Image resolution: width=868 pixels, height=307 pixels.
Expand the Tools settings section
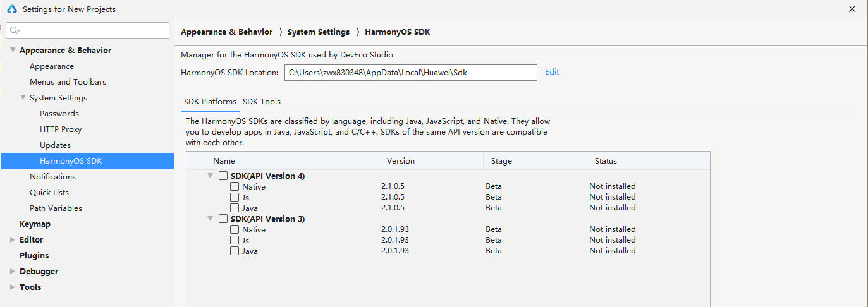13,287
